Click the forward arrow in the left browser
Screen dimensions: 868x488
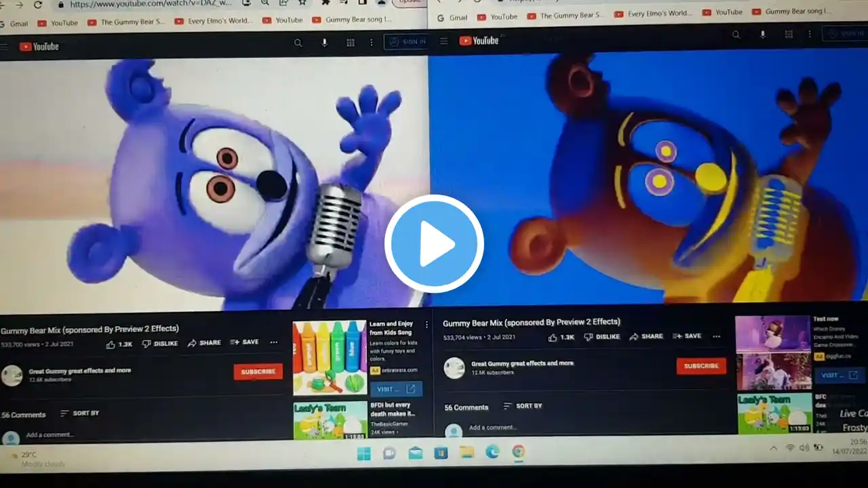point(18,5)
